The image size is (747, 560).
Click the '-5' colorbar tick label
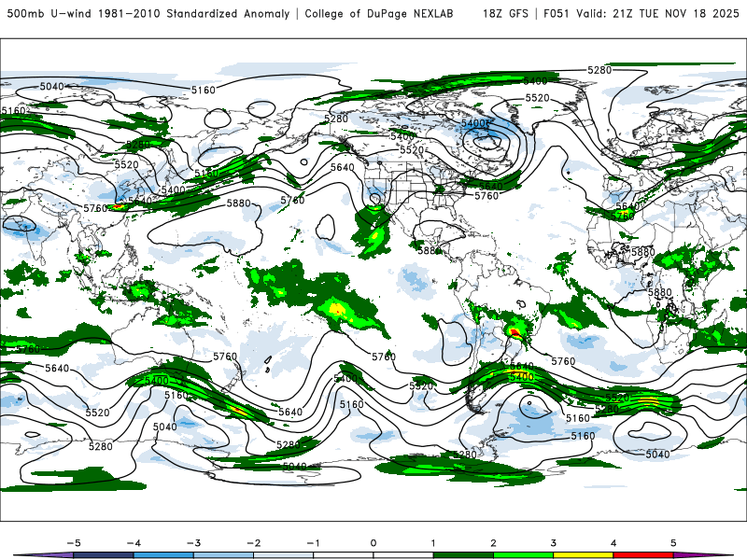(74, 543)
